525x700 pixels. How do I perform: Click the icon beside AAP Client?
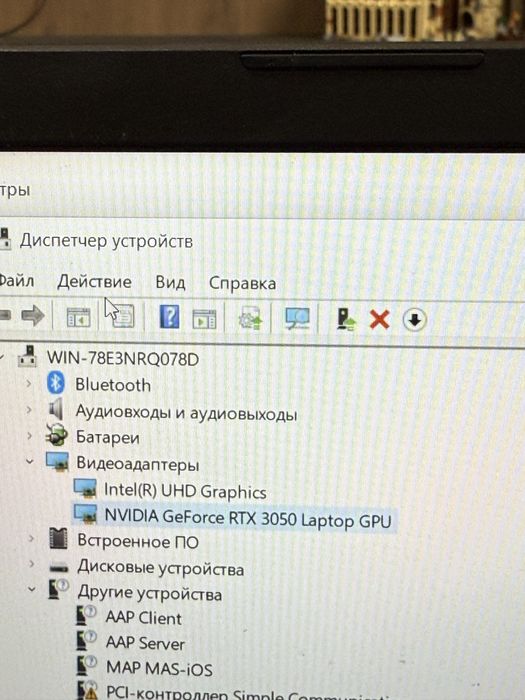click(x=87, y=615)
